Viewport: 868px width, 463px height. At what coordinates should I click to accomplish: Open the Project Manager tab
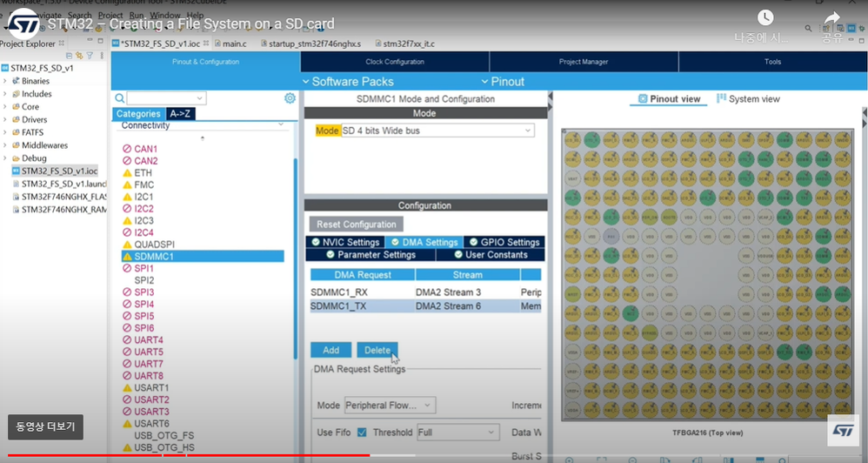584,62
